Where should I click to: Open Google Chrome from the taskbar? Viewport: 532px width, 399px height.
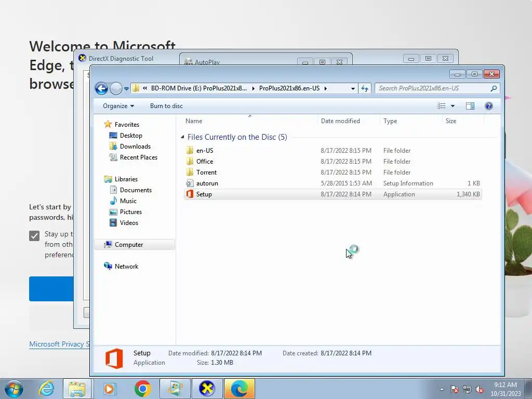142,389
